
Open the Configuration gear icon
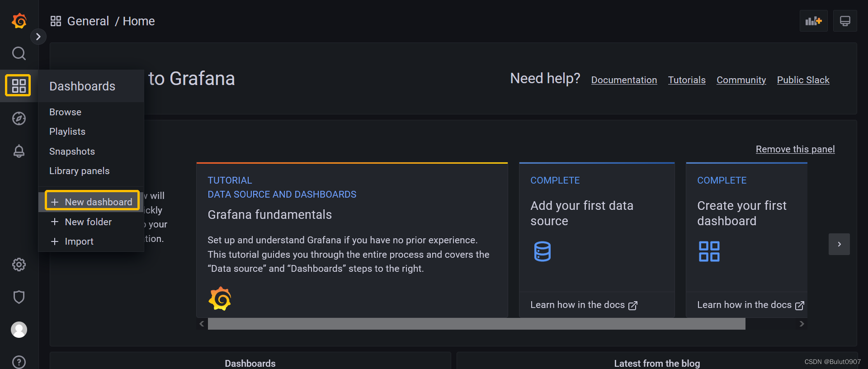pos(19,265)
